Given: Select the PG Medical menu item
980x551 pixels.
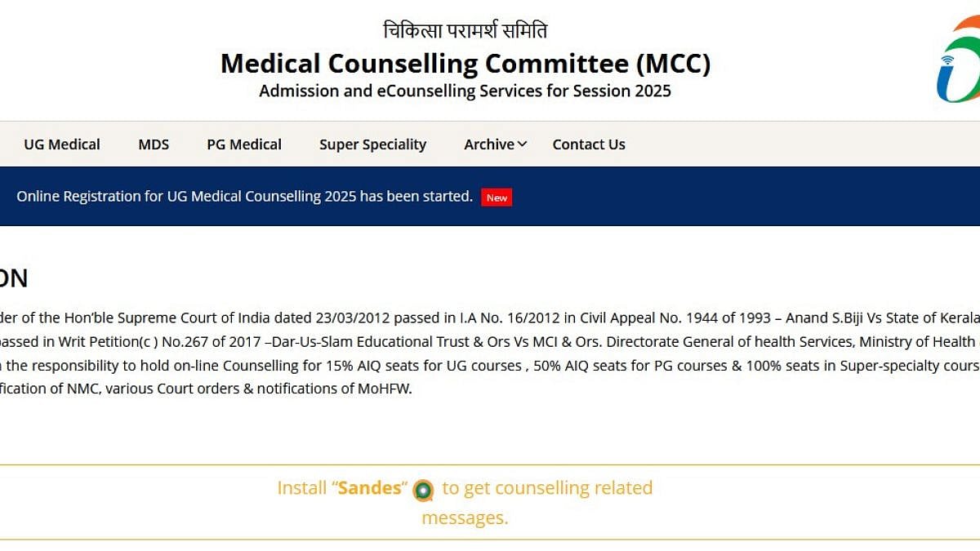Looking at the screenshot, I should [244, 144].
